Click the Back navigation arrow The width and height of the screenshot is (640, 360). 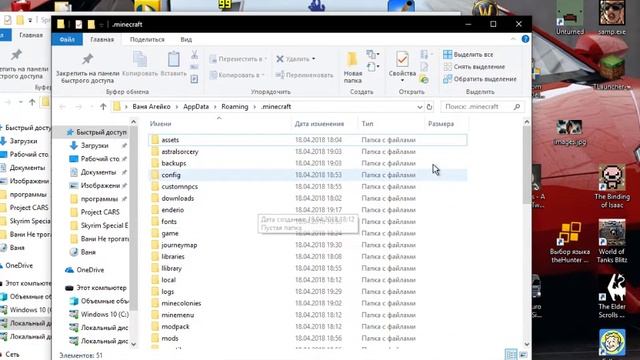tap(62, 107)
